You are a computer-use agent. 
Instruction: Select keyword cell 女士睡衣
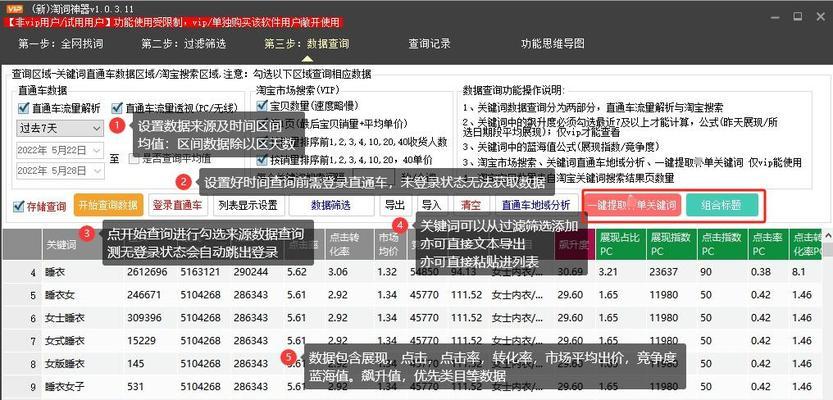tap(65, 318)
